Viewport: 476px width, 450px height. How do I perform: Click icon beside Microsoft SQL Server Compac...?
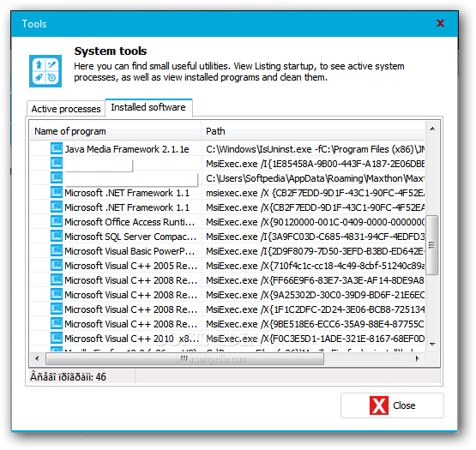click(57, 236)
